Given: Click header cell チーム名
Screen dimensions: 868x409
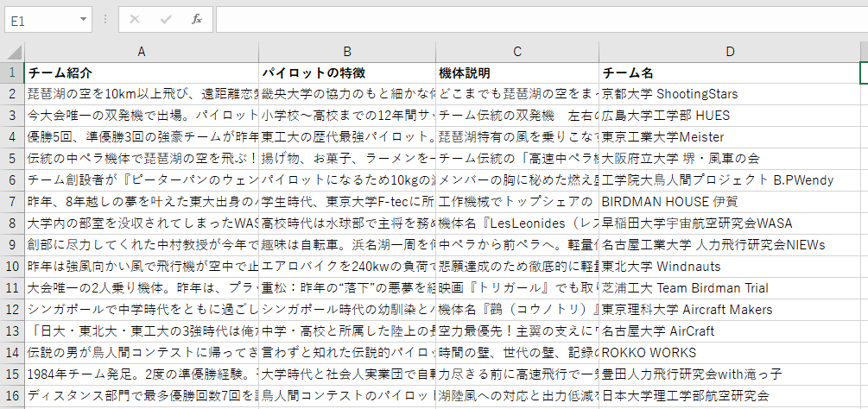Looking at the screenshot, I should coord(730,73).
